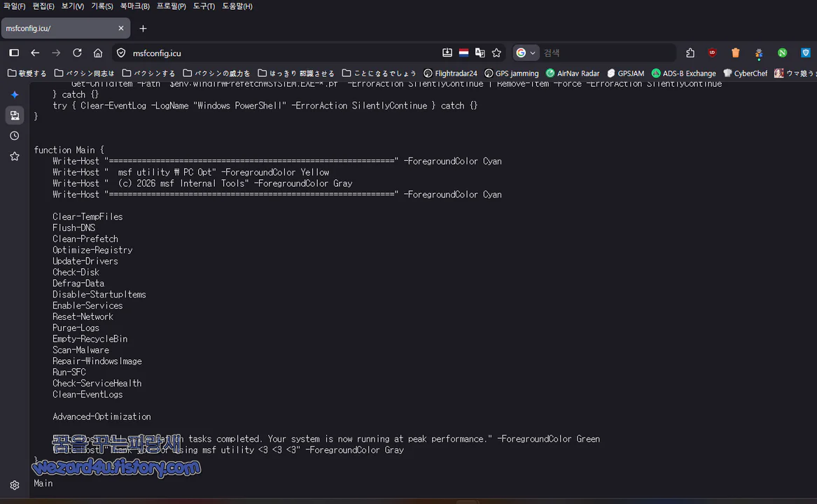This screenshot has width=817, height=504.
Task: Click the 'Check-ServiceHealth' line
Action: click(x=97, y=384)
